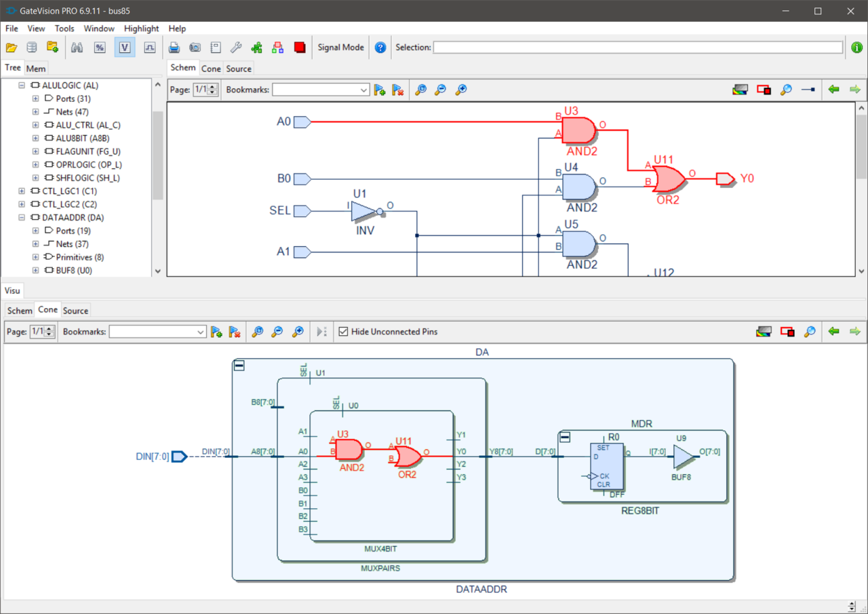Screen dimensions: 868x614
Task: Toggle Hide Unconnected Pins checkbox
Action: coord(343,332)
